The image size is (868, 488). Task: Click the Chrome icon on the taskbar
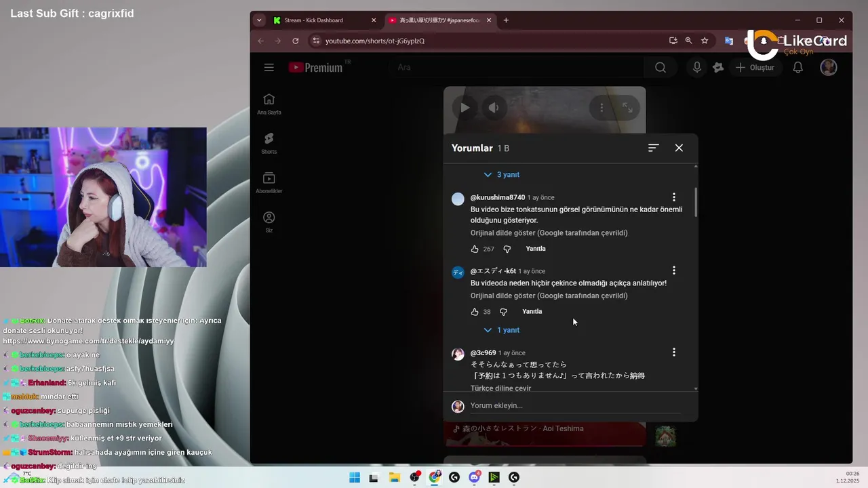(x=435, y=477)
